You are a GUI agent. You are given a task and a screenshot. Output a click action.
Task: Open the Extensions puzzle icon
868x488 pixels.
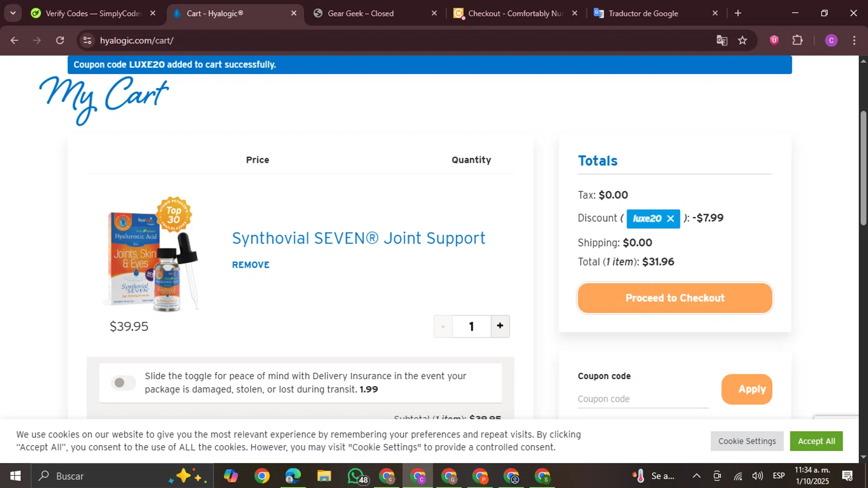797,41
